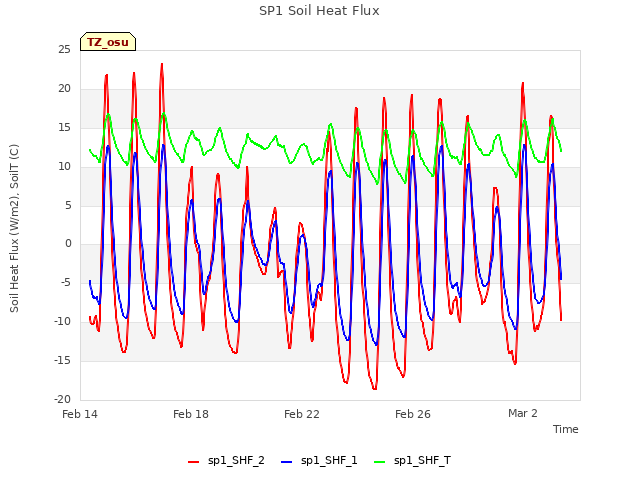Click the Feb 26 x-axis label

(x=413, y=414)
